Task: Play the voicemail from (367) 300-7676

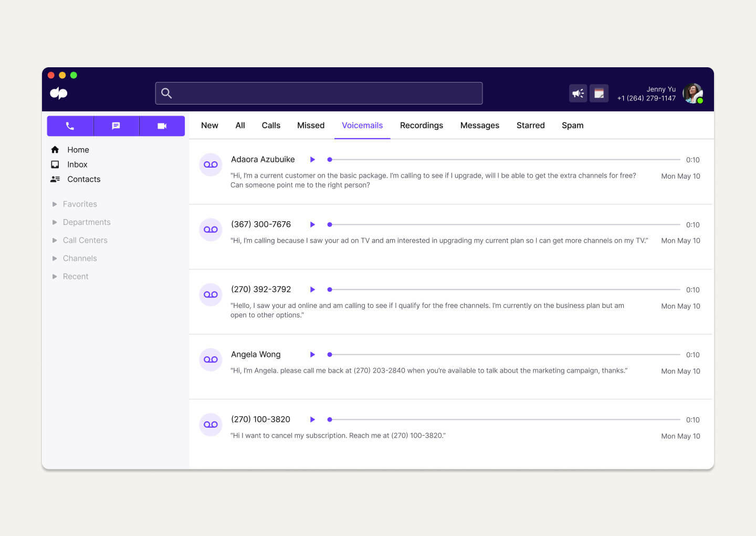Action: click(x=312, y=224)
